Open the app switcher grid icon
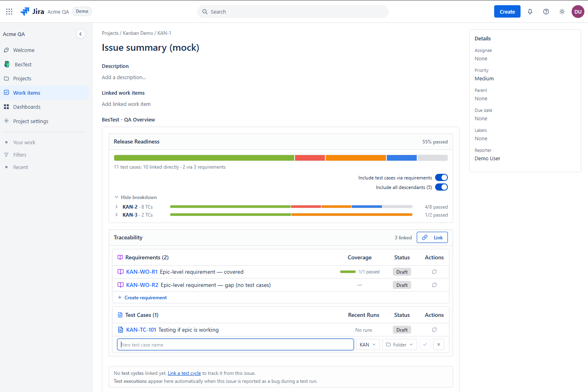588x392 pixels. tap(9, 12)
